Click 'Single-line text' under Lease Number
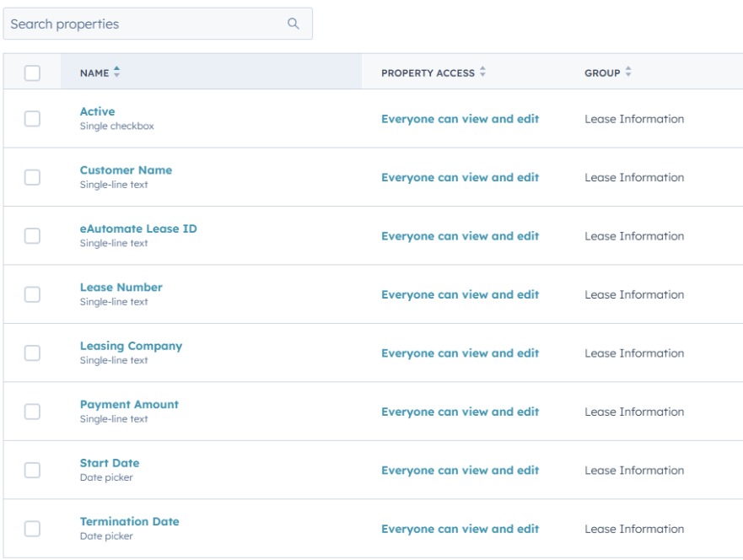 point(114,302)
